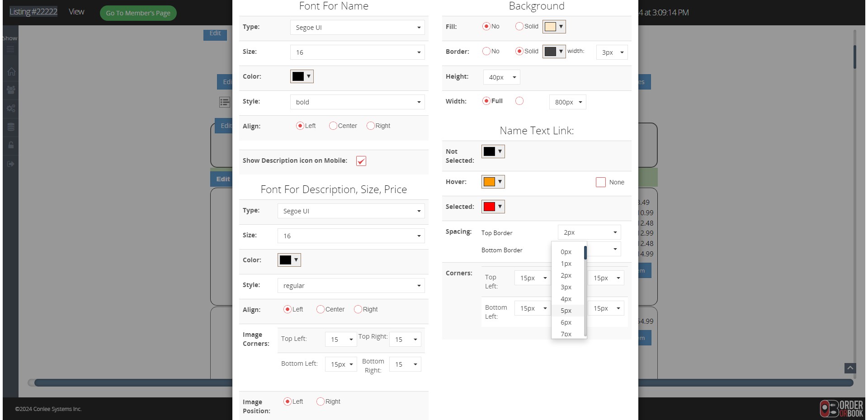Choose Solid fill for the Background
Viewport: 868px width, 420px height.
[x=519, y=26]
